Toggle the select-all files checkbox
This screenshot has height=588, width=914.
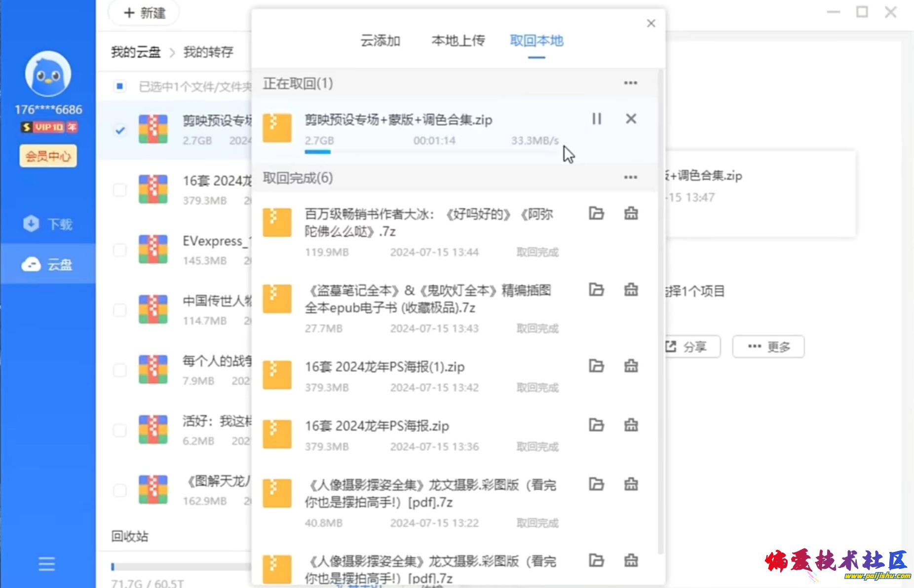(119, 87)
